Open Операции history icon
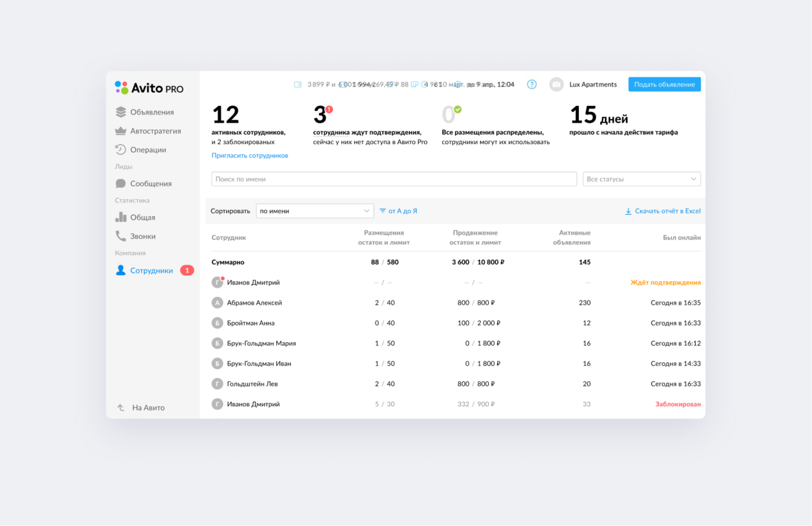The width and height of the screenshot is (812, 526). click(121, 150)
